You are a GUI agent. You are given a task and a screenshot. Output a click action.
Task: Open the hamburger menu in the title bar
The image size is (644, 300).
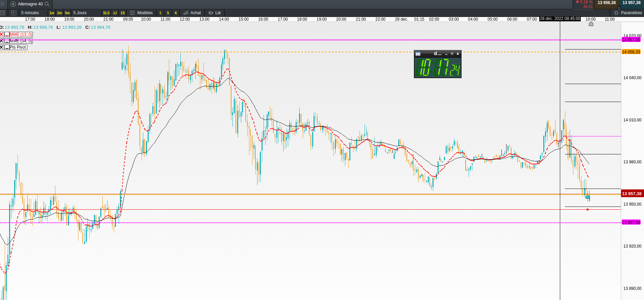pos(2,4)
